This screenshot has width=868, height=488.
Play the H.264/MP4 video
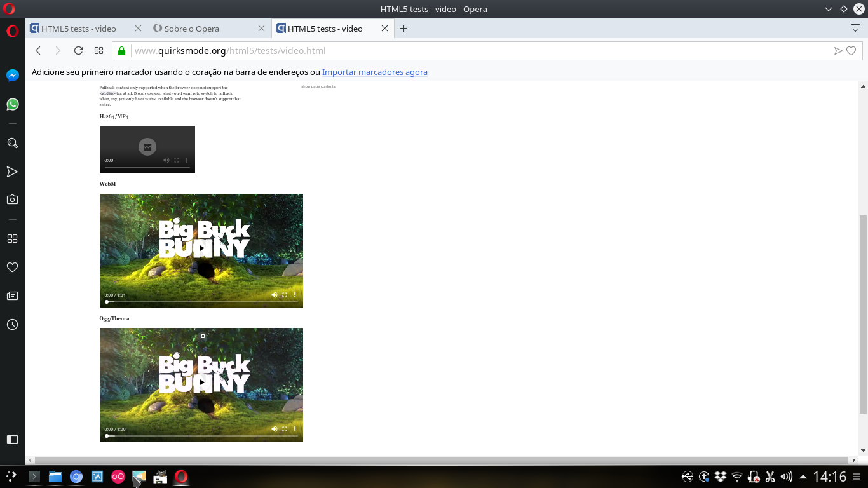[147, 147]
